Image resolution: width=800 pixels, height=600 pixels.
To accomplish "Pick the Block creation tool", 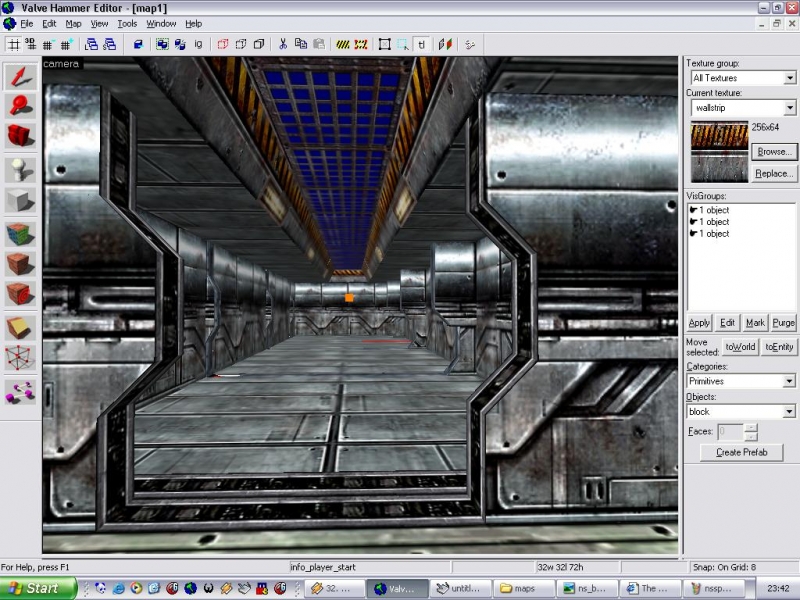I will pyautogui.click(x=20, y=199).
